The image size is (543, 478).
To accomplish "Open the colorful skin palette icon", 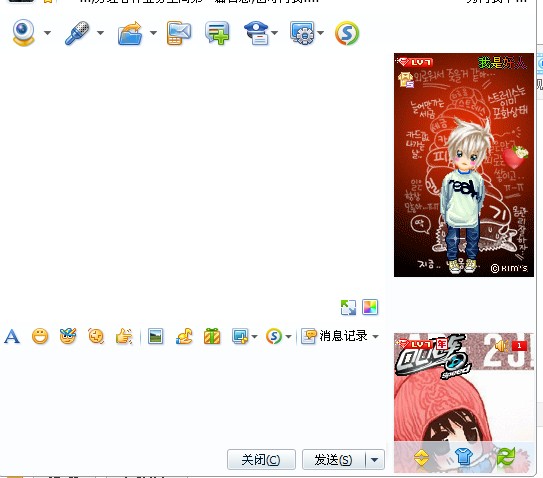I will (x=370, y=307).
